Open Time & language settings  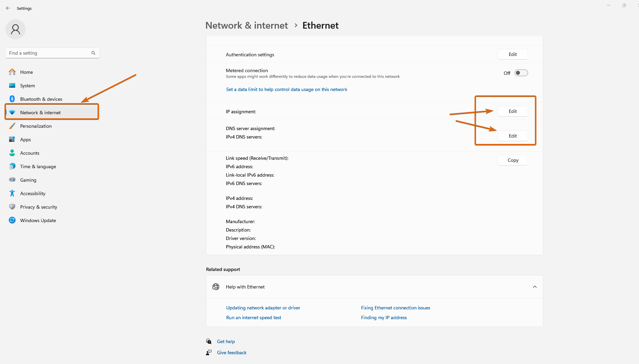[x=38, y=166]
